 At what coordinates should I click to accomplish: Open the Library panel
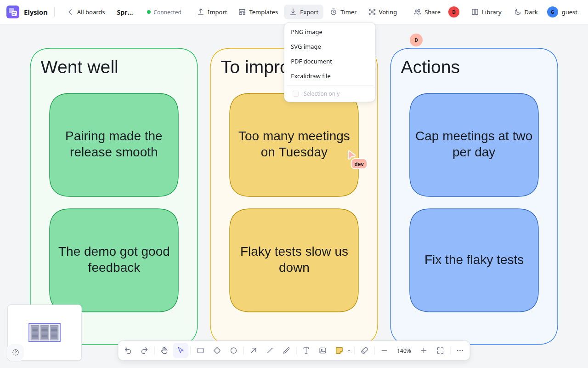[486, 12]
